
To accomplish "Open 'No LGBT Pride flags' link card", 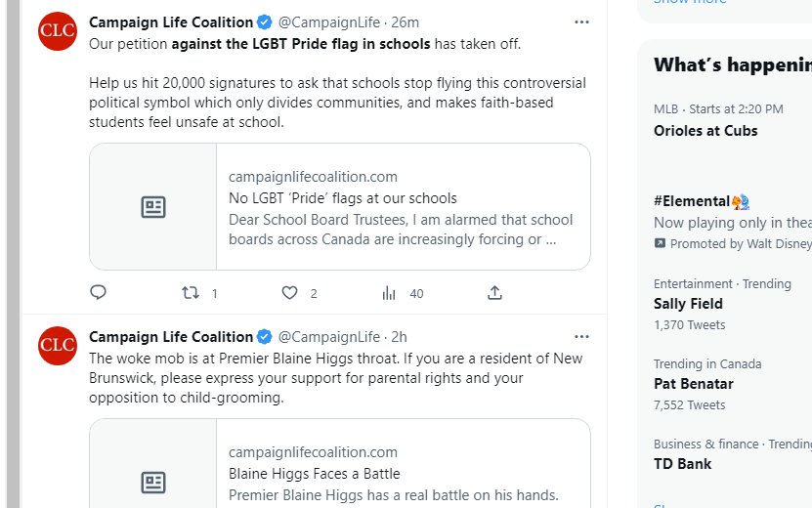I will (340, 206).
